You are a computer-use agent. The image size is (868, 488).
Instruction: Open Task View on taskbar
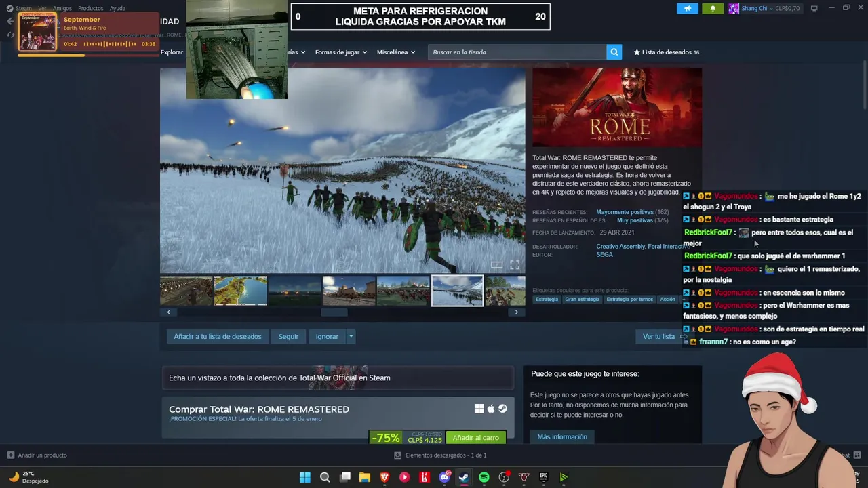pos(345,477)
